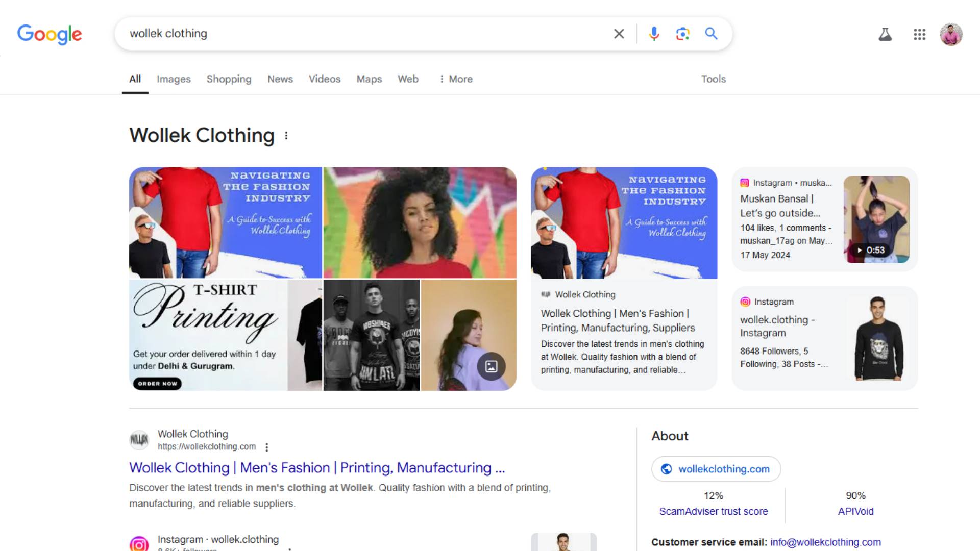Open black-and-white men's group photo
The width and height of the screenshot is (980, 551).
point(372,335)
